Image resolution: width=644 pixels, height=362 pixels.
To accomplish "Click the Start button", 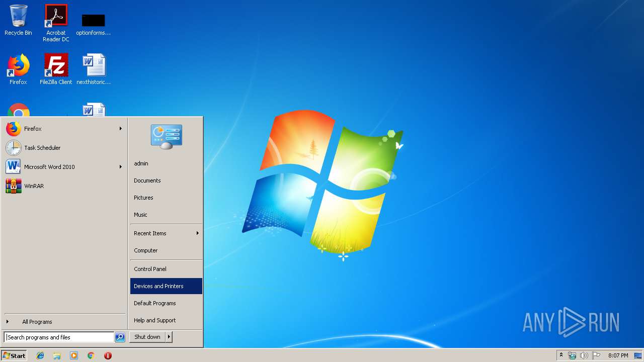I will coord(14,355).
